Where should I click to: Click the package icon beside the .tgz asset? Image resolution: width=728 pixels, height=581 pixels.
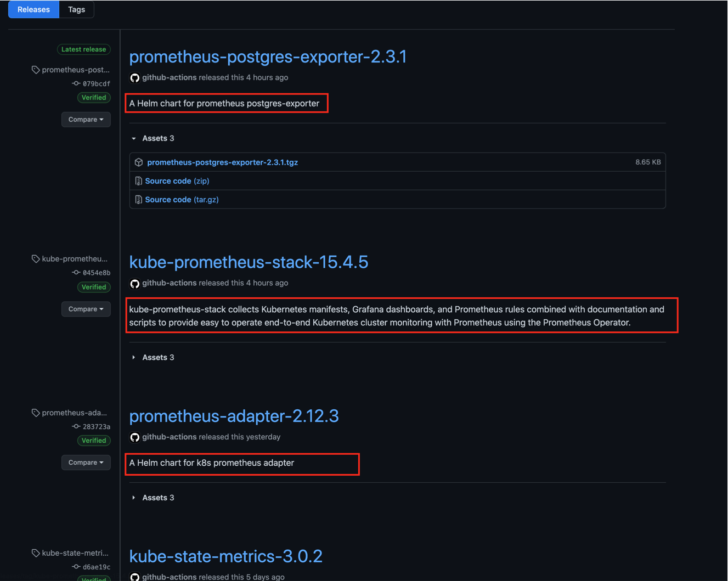click(139, 162)
